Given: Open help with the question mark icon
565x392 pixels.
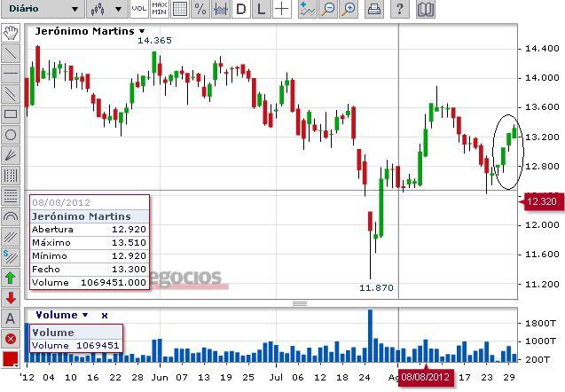Looking at the screenshot, I should coord(400,9).
